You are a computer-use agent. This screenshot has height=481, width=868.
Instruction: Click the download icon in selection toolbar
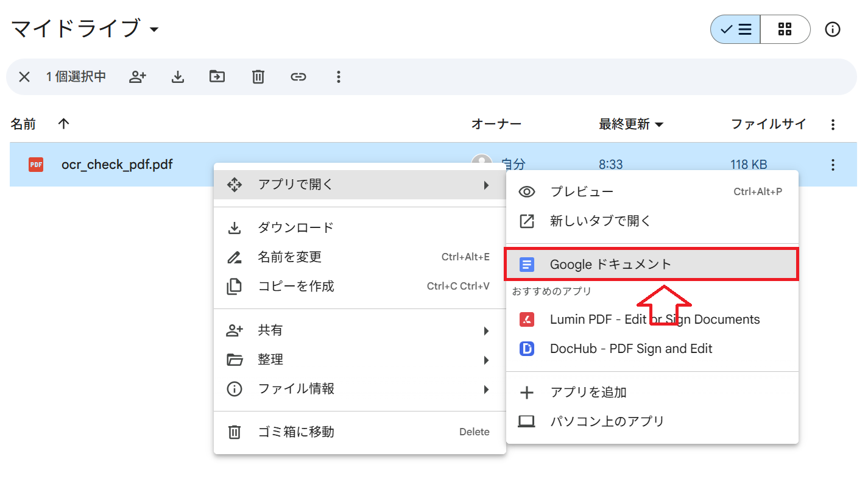point(177,77)
